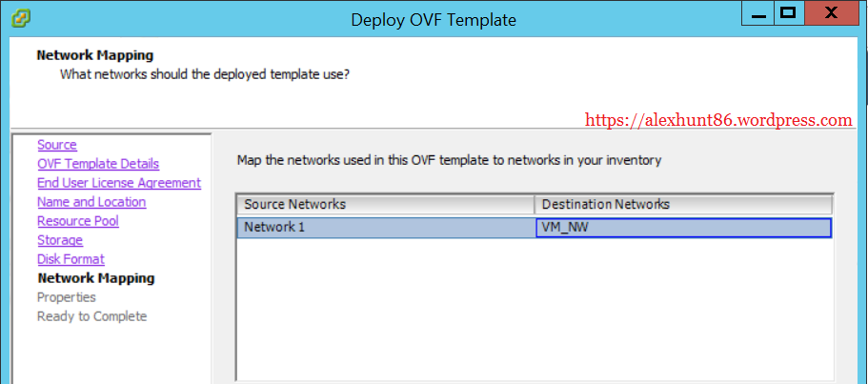Image resolution: width=868 pixels, height=384 pixels.
Task: Go back to the Source step
Action: 57,145
